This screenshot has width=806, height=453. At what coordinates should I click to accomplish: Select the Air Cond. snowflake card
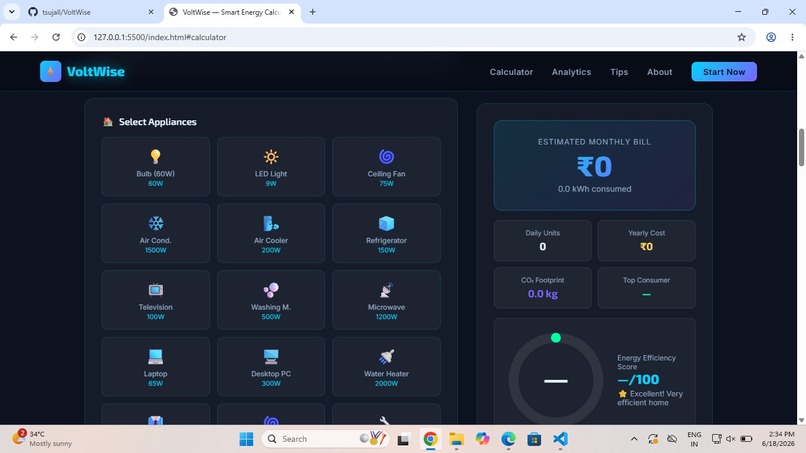click(155, 233)
